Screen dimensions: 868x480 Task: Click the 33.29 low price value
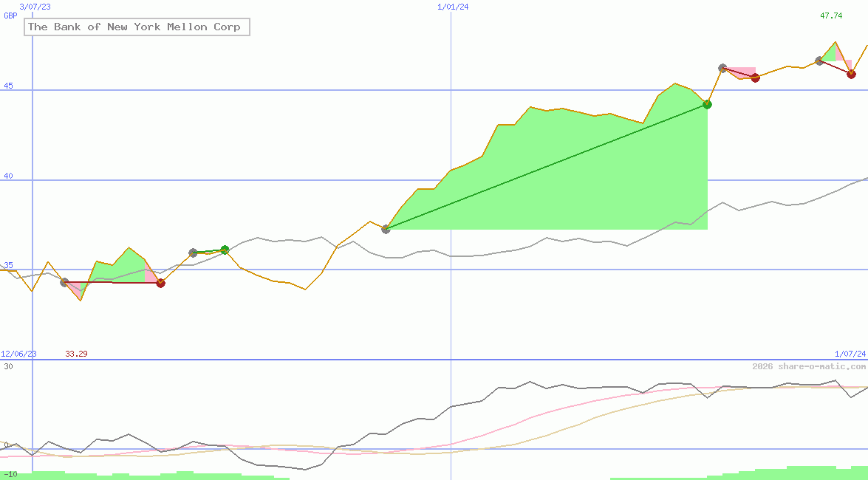coord(76,354)
